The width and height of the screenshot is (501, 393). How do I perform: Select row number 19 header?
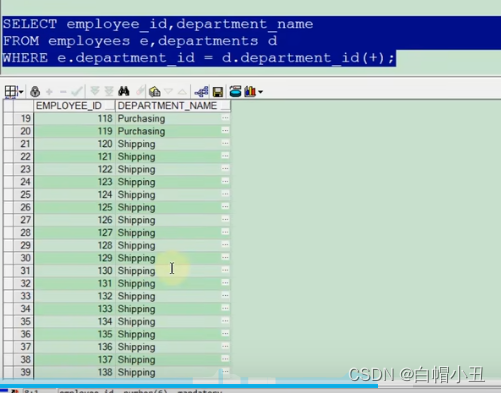pyautogui.click(x=23, y=118)
